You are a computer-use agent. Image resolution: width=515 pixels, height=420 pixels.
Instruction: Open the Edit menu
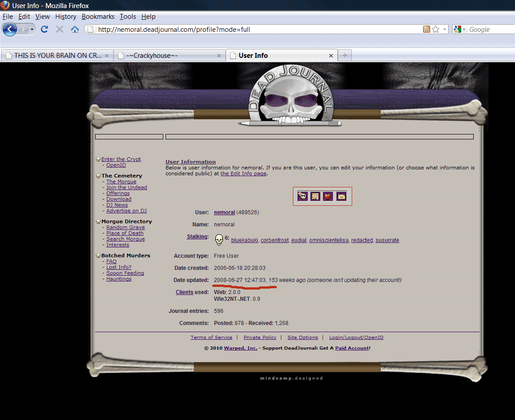pyautogui.click(x=24, y=17)
